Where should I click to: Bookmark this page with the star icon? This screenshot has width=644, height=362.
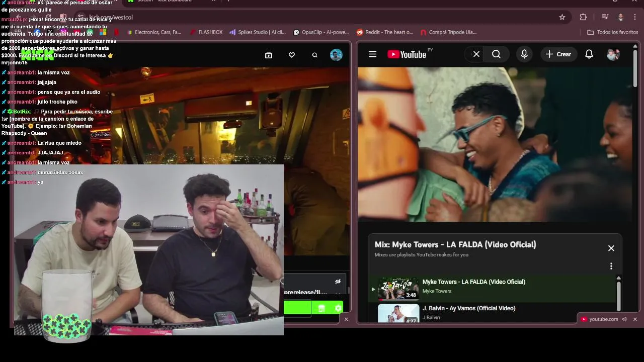(562, 17)
